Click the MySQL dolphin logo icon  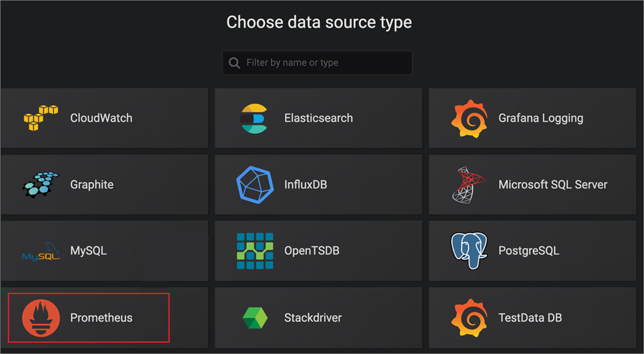coord(41,251)
